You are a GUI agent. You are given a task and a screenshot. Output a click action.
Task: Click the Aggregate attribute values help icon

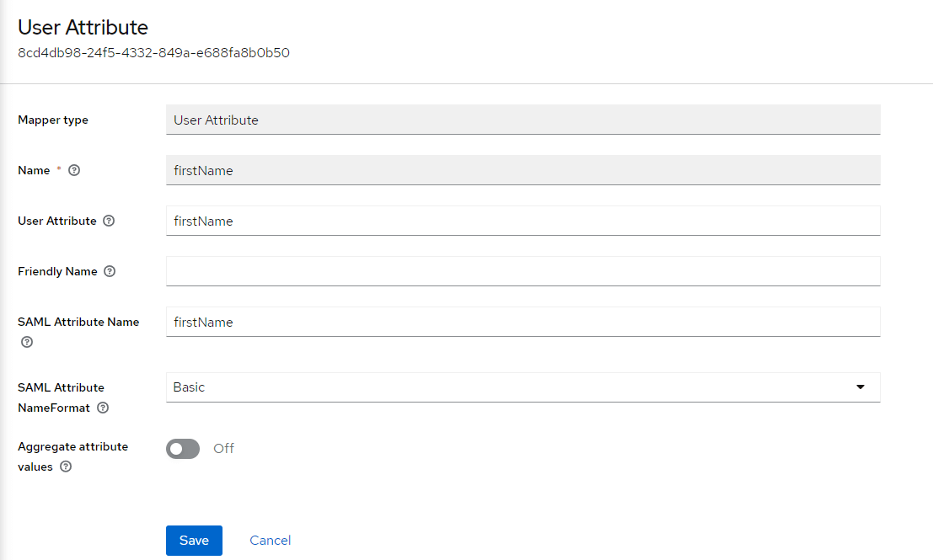point(67,467)
